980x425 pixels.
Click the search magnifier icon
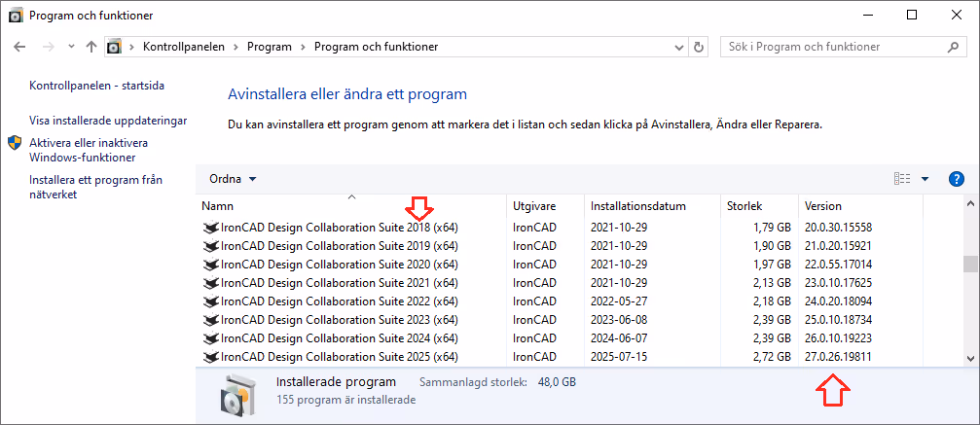[x=953, y=47]
